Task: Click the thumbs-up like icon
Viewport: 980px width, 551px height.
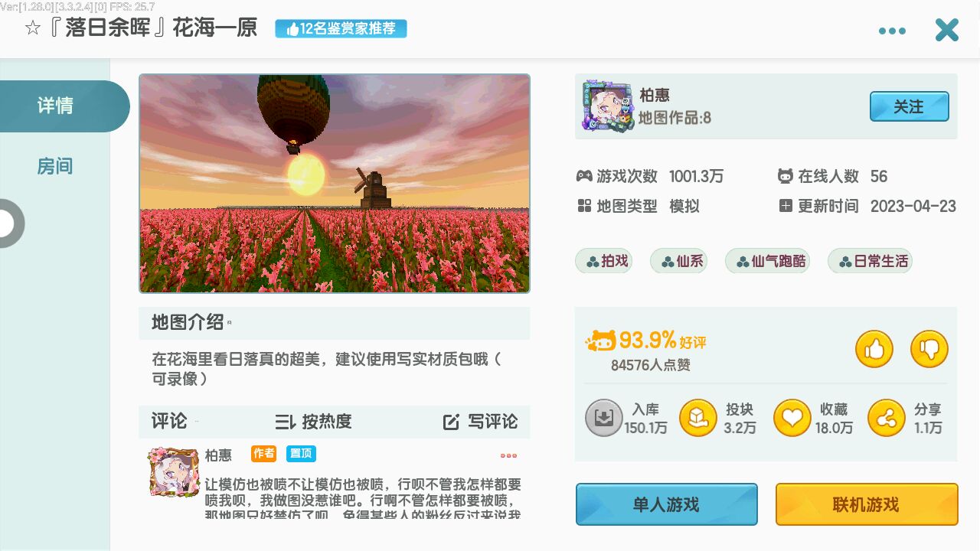Action: [x=874, y=350]
